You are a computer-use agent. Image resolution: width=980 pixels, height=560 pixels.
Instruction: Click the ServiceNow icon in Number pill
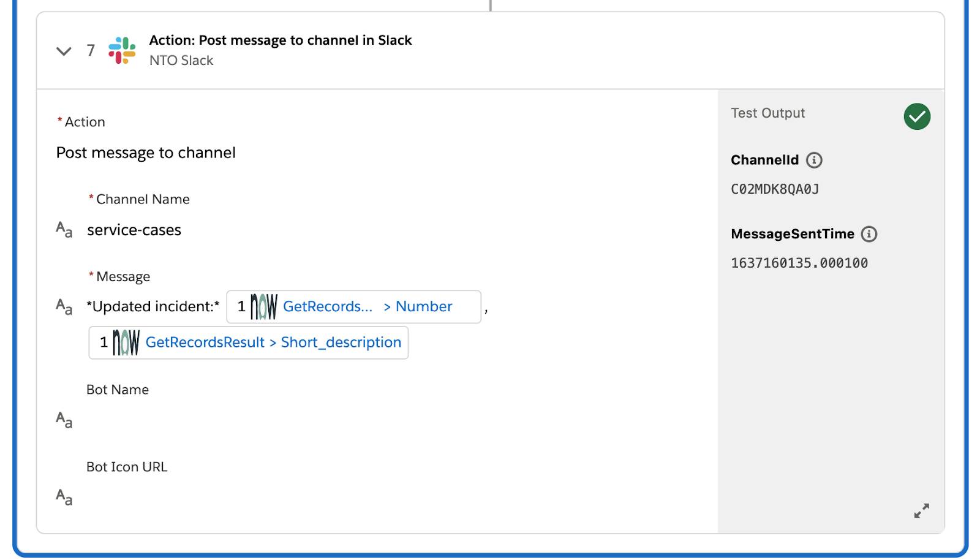point(264,306)
